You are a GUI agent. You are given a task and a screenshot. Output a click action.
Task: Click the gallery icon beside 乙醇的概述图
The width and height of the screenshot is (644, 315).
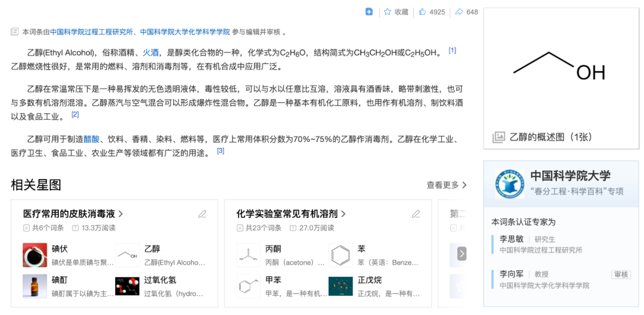tap(498, 137)
